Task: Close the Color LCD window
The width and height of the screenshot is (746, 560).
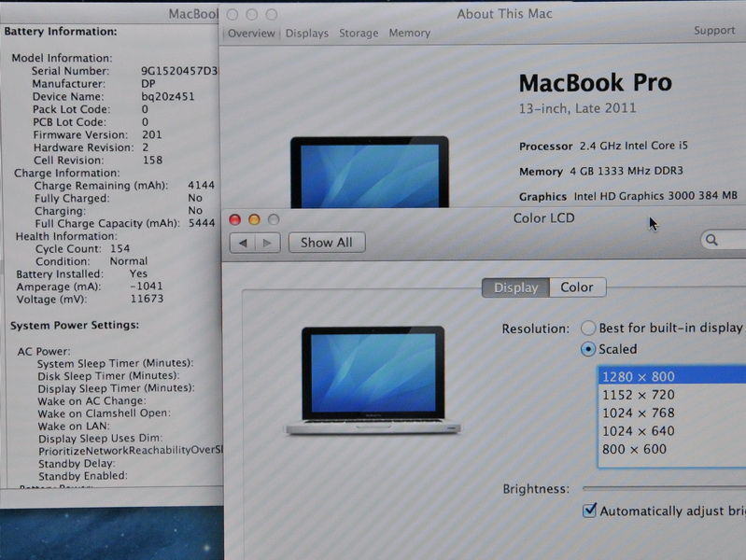Action: [235, 219]
